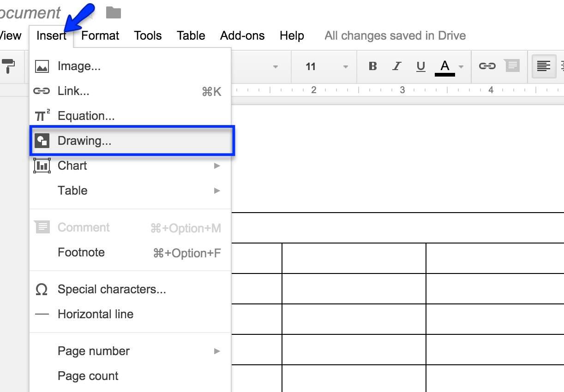This screenshot has width=564, height=392.
Task: Open the text color picker
Action: (x=445, y=66)
